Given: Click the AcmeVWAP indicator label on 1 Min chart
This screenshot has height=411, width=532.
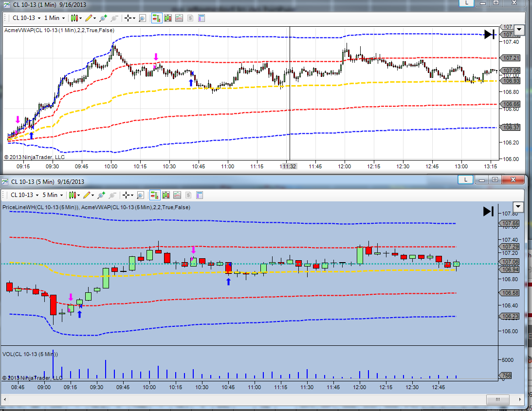Looking at the screenshot, I should tap(59, 30).
